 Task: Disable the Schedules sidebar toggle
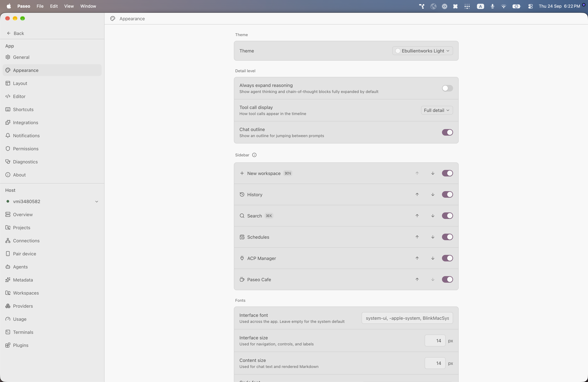coord(447,237)
